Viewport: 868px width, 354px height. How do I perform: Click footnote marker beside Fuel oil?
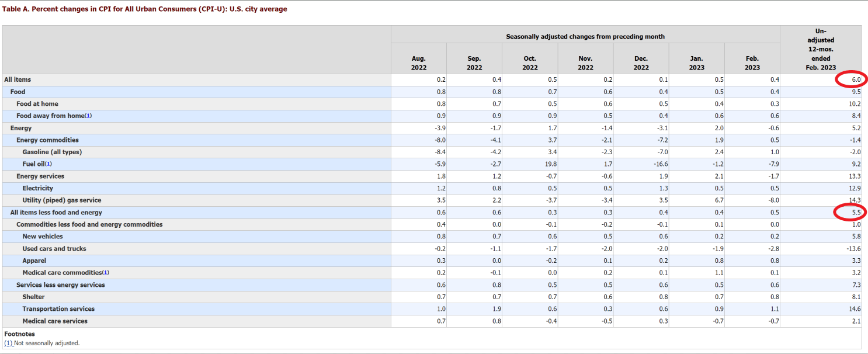click(48, 164)
